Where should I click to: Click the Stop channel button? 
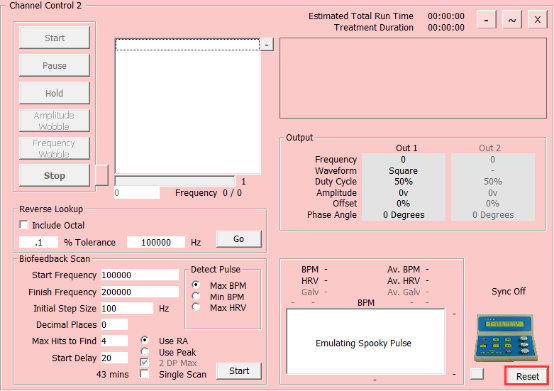[x=54, y=176]
